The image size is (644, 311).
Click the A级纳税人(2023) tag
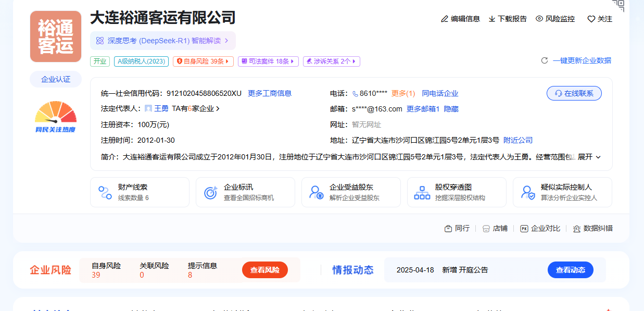pos(142,61)
